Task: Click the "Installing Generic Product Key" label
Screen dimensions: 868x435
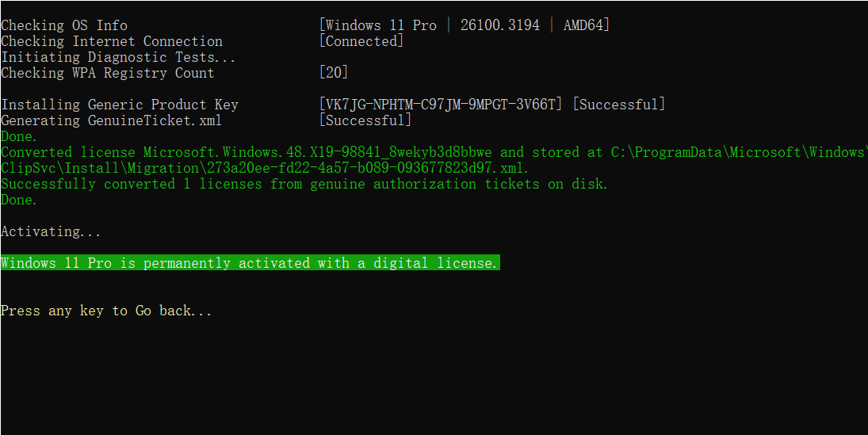Action: 120,105
